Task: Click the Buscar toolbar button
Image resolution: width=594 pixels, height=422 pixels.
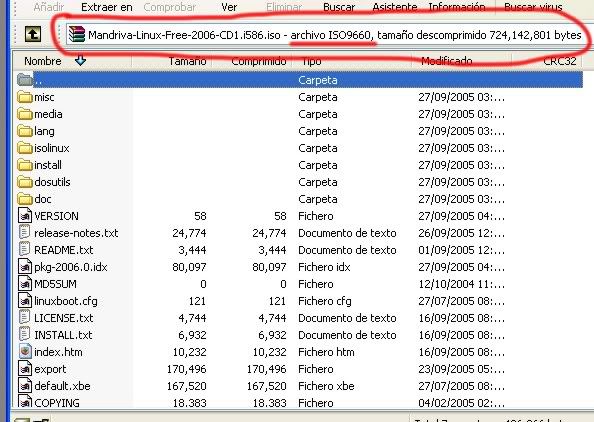Action: (x=339, y=7)
